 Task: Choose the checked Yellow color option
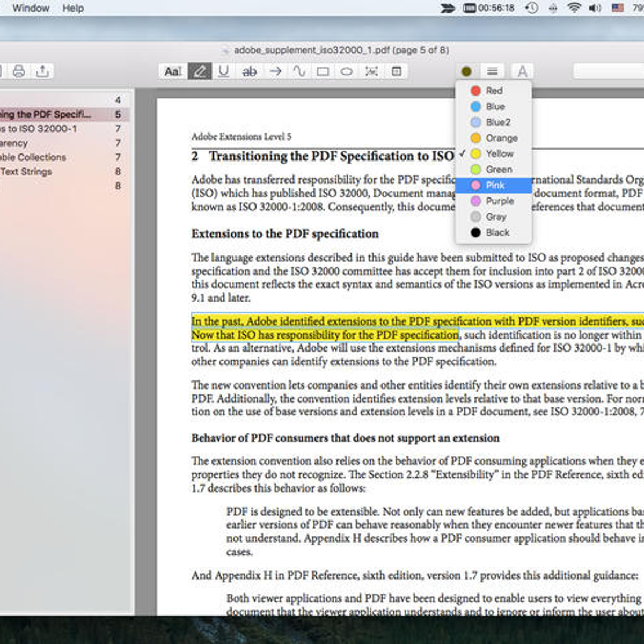tap(499, 154)
